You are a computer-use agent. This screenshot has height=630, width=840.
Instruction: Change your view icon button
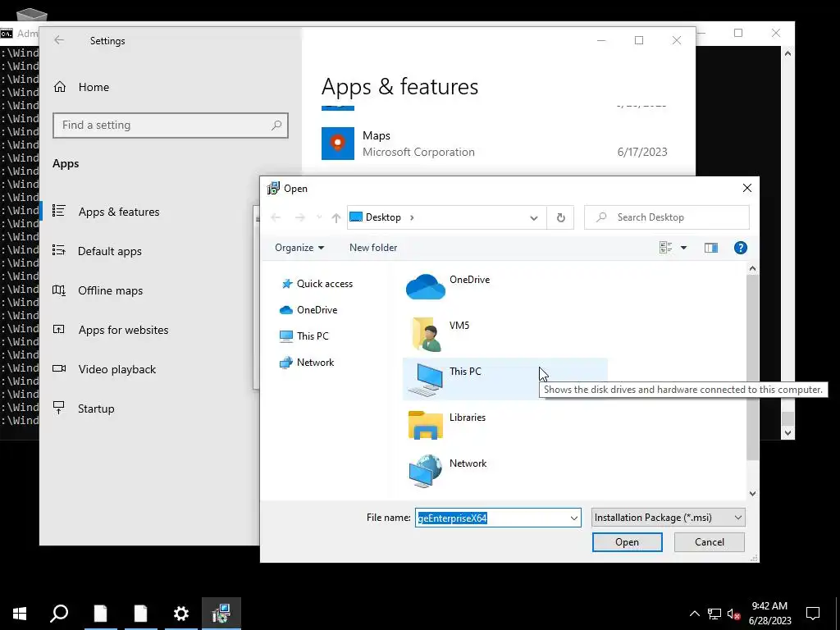(666, 248)
